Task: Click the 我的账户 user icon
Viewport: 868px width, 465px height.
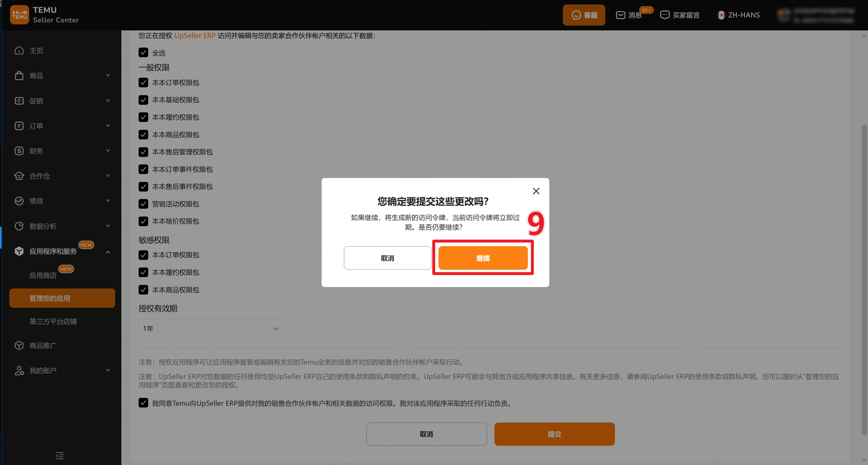Action: click(19, 370)
